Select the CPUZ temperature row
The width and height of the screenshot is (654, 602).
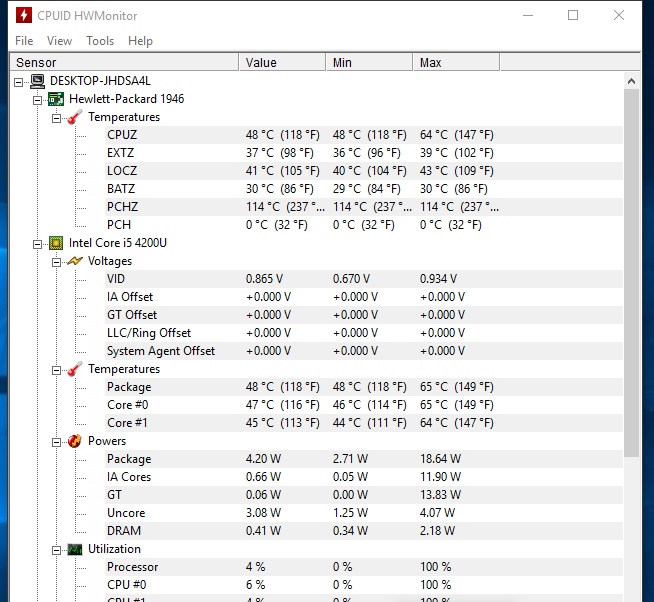click(x=364, y=135)
